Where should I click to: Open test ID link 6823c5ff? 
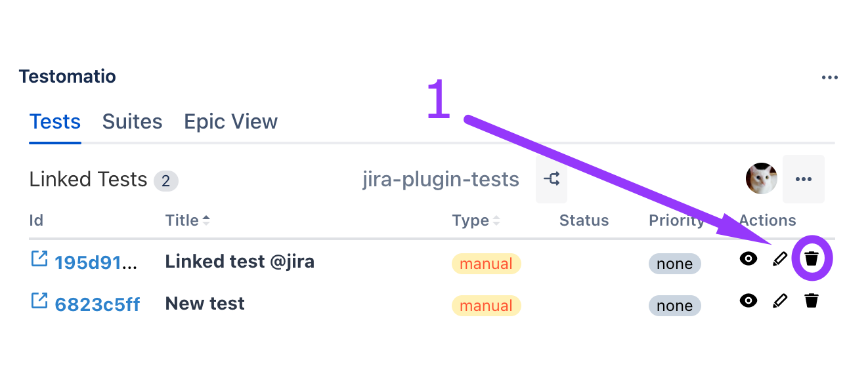[x=97, y=304]
